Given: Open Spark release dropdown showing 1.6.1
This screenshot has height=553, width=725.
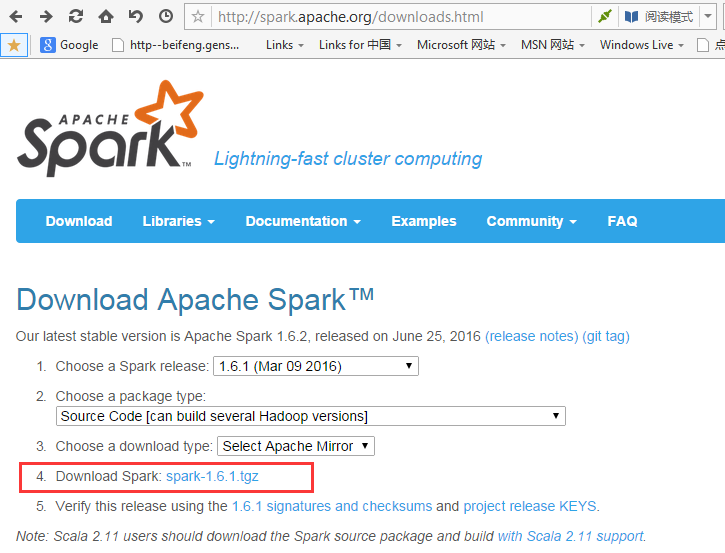Looking at the screenshot, I should [x=316, y=366].
